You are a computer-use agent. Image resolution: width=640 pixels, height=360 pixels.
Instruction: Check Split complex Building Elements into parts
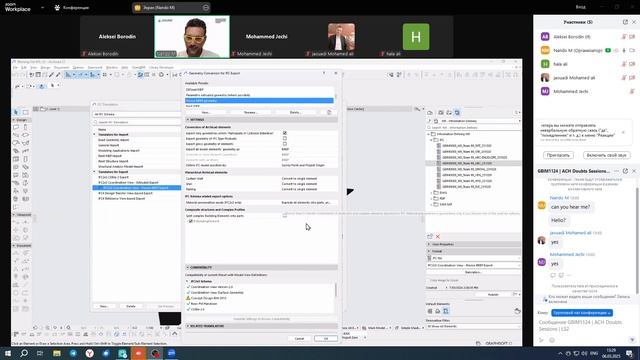click(x=284, y=216)
